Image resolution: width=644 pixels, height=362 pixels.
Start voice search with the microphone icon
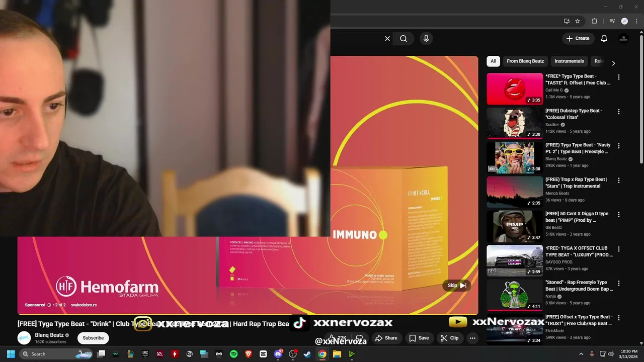tap(426, 38)
